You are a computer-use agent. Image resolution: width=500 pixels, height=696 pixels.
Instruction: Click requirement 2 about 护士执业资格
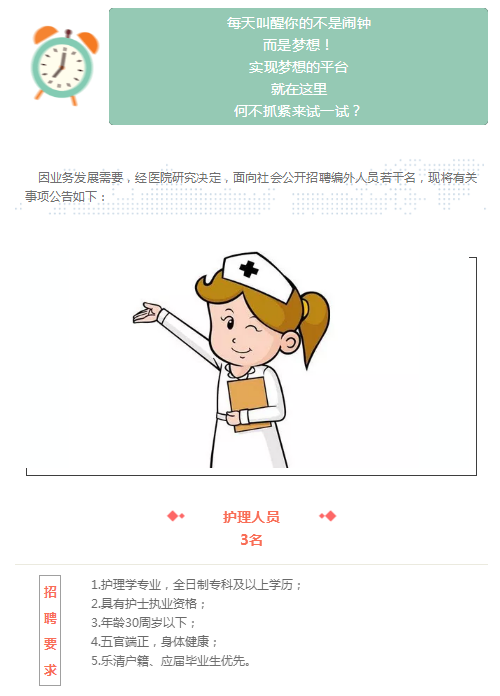click(148, 604)
